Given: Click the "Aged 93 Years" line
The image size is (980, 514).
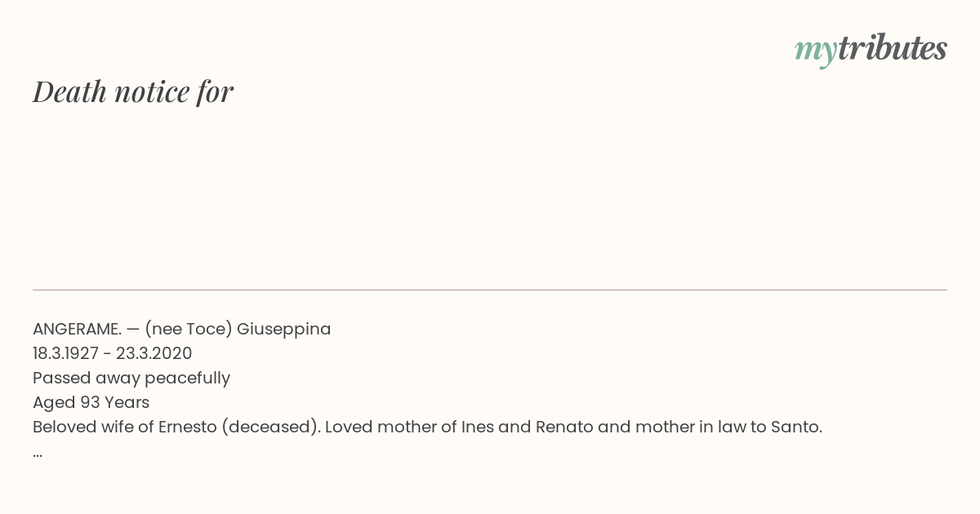Looking at the screenshot, I should [x=91, y=402].
